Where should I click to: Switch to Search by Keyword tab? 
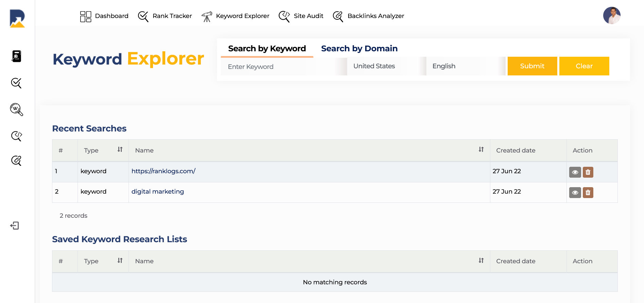(267, 49)
